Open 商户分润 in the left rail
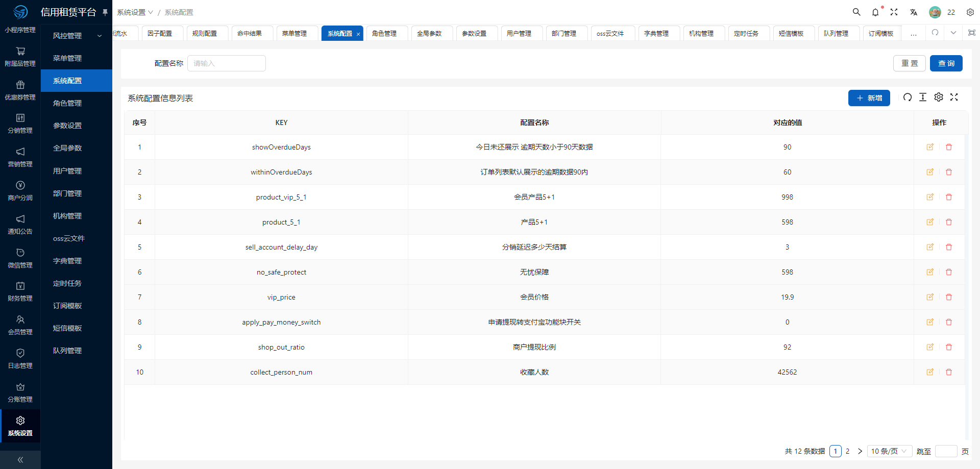 click(20, 191)
